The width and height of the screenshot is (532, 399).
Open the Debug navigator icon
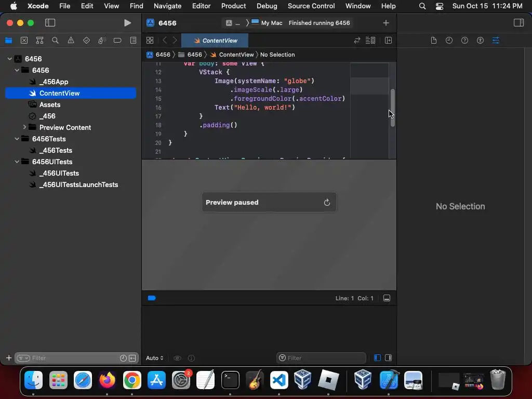click(x=102, y=41)
